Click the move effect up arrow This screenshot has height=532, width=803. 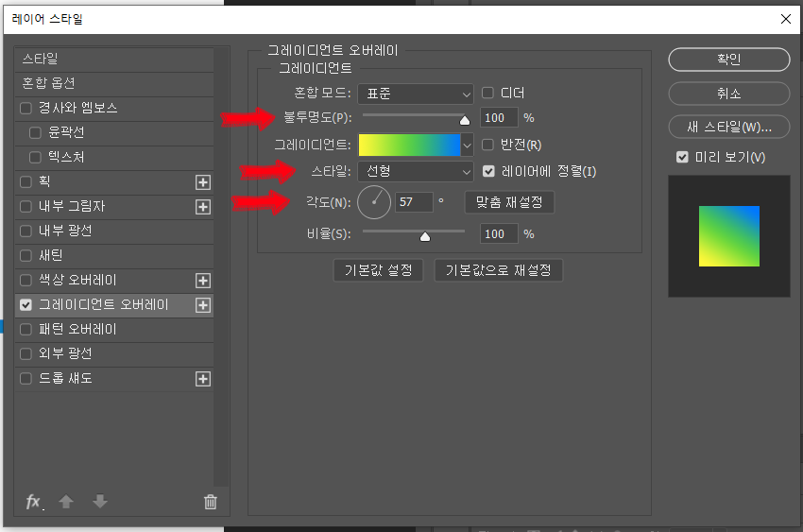(66, 502)
